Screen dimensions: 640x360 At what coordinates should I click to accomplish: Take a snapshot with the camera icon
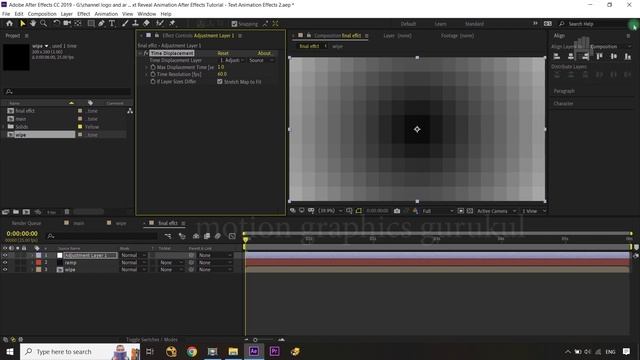397,211
